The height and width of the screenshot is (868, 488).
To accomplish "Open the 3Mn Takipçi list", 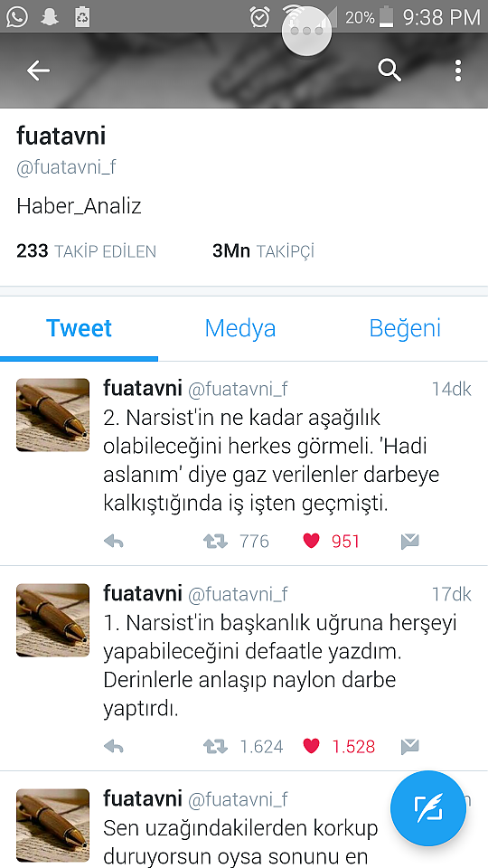I will pos(263,251).
